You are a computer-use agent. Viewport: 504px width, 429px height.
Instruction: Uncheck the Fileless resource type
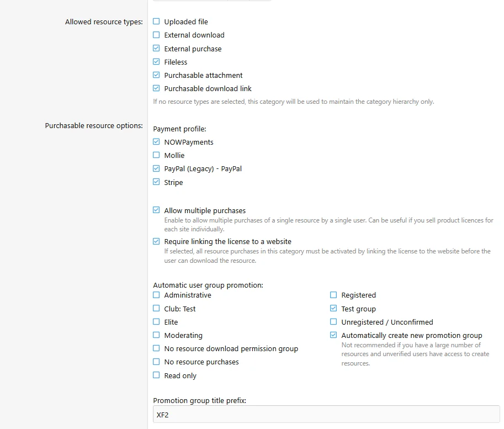(x=156, y=61)
